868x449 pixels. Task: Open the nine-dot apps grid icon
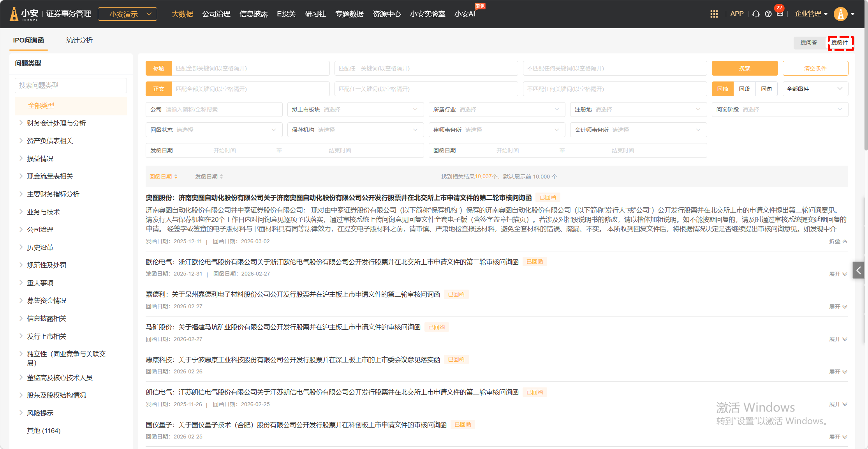coord(714,14)
